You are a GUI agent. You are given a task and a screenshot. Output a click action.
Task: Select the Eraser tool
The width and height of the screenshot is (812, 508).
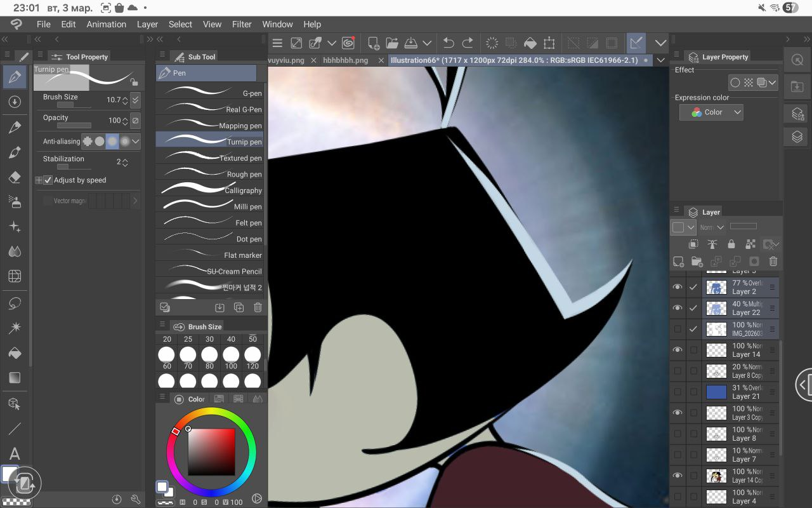coord(15,178)
